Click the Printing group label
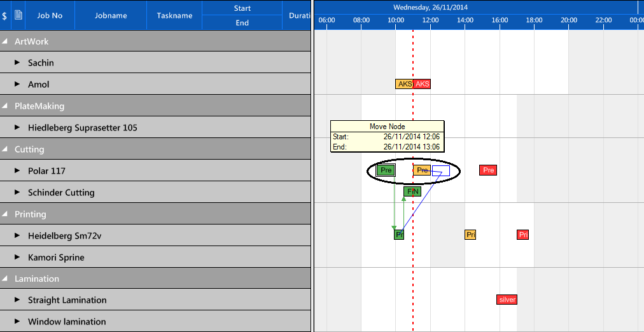The height and width of the screenshot is (332, 644). [31, 214]
